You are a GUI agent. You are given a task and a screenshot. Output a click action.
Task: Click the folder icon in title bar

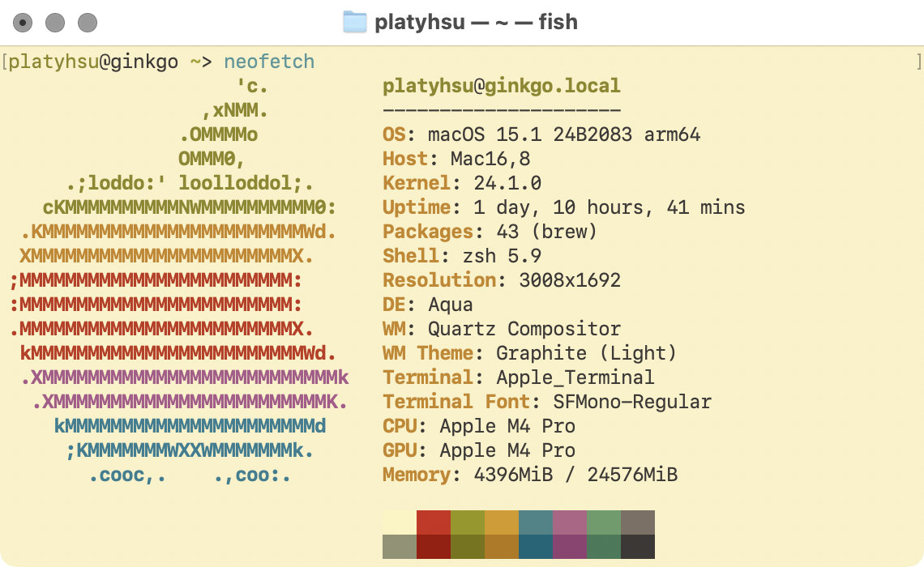[x=355, y=22]
